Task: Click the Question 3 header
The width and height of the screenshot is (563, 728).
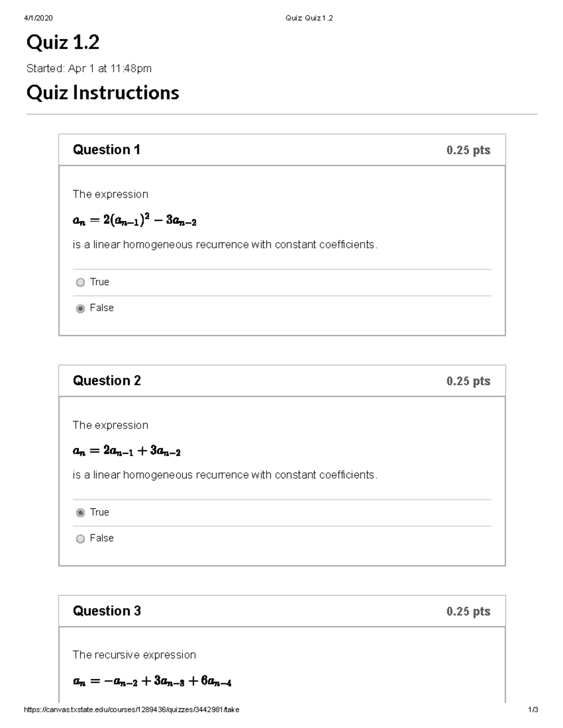Action: [107, 611]
